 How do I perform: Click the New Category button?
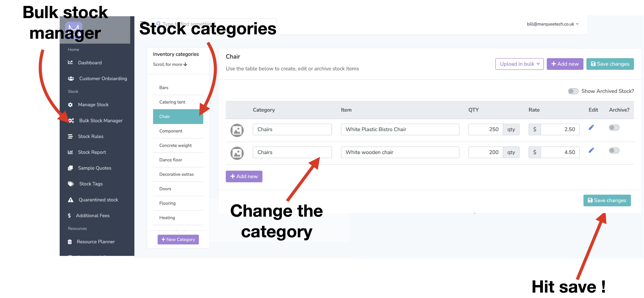[x=178, y=239]
